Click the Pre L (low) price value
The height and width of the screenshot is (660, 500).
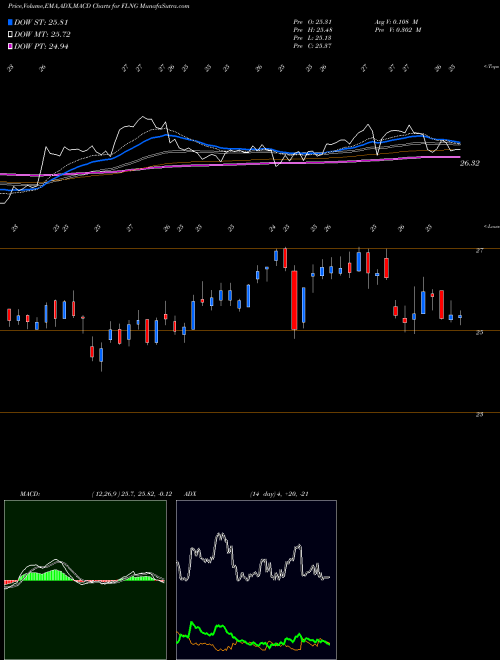313,37
